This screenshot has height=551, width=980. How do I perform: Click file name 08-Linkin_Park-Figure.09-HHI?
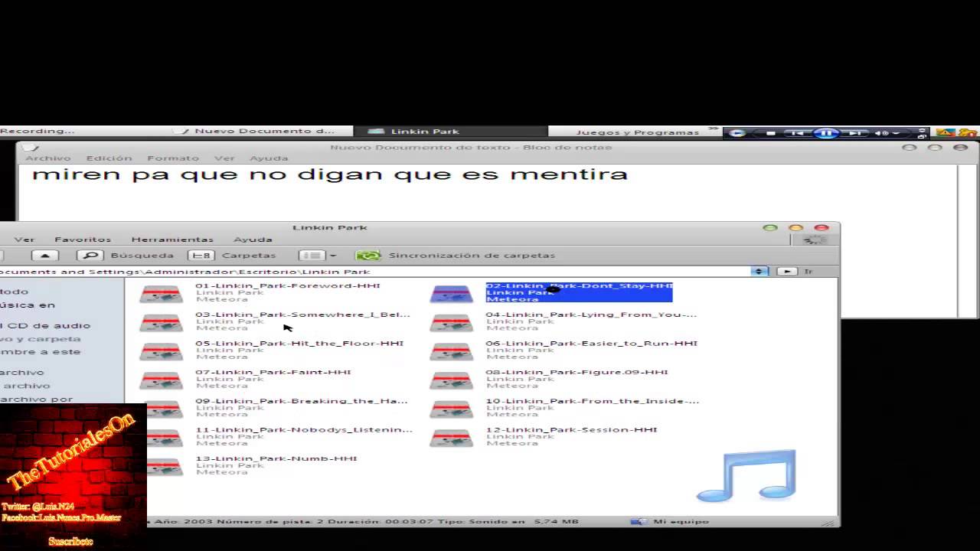[577, 372]
